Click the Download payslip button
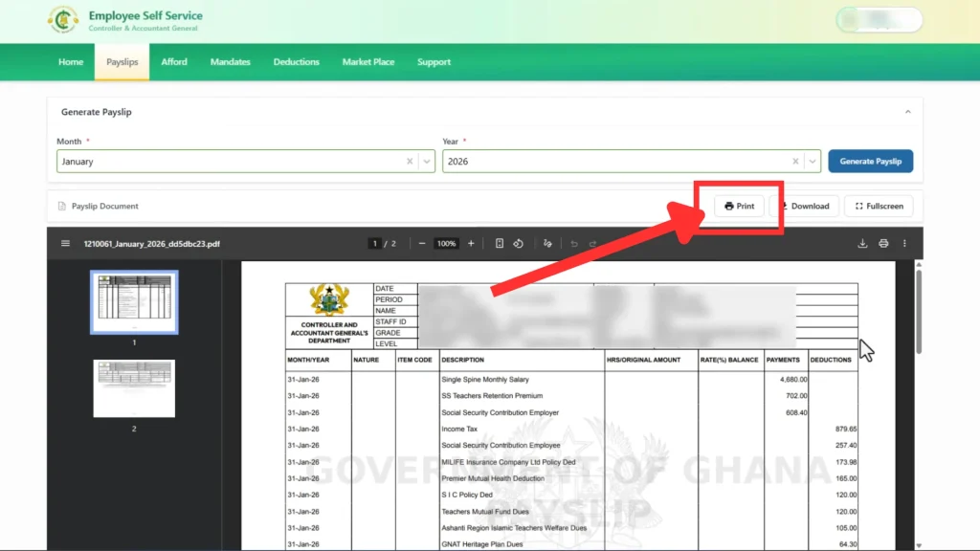 (x=805, y=207)
